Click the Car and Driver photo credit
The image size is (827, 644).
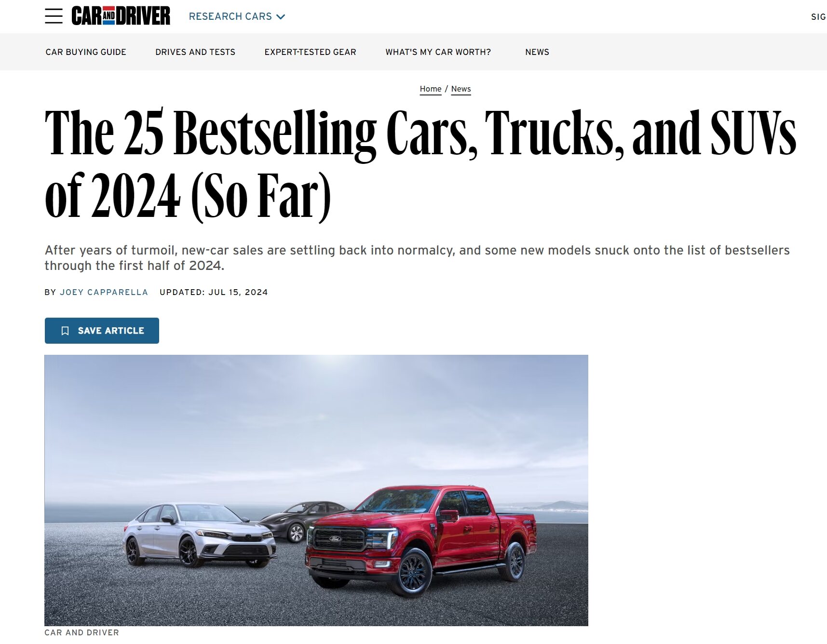[x=81, y=632]
